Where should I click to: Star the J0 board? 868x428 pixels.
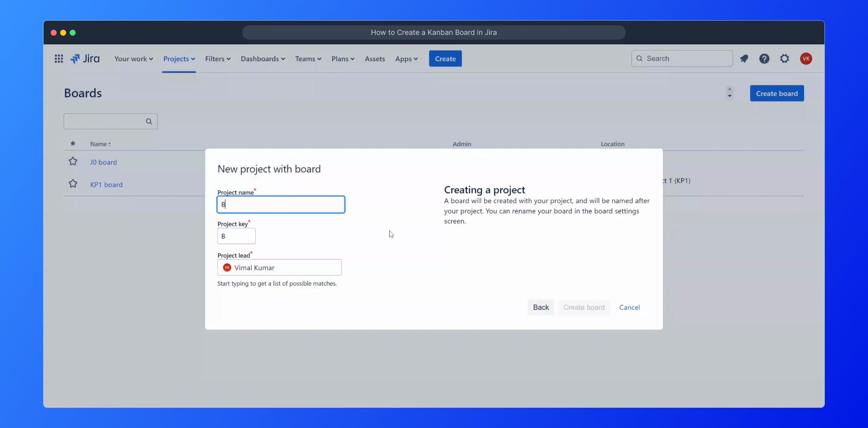coord(73,162)
